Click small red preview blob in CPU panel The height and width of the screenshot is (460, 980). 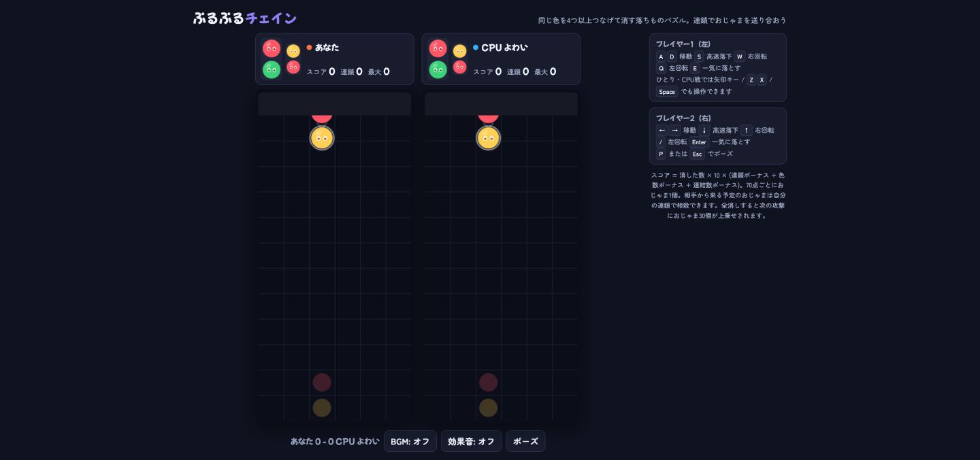tap(460, 67)
